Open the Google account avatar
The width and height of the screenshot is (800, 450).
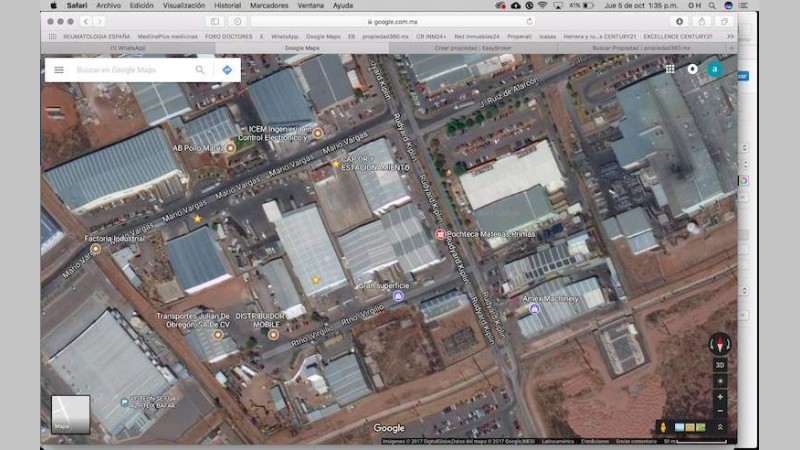pyautogui.click(x=715, y=69)
